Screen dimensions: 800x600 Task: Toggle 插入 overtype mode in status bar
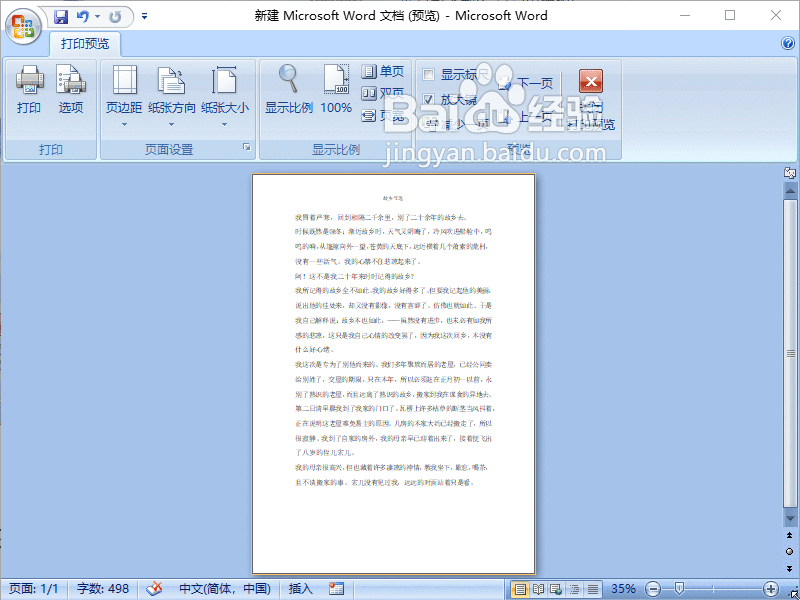[x=299, y=588]
